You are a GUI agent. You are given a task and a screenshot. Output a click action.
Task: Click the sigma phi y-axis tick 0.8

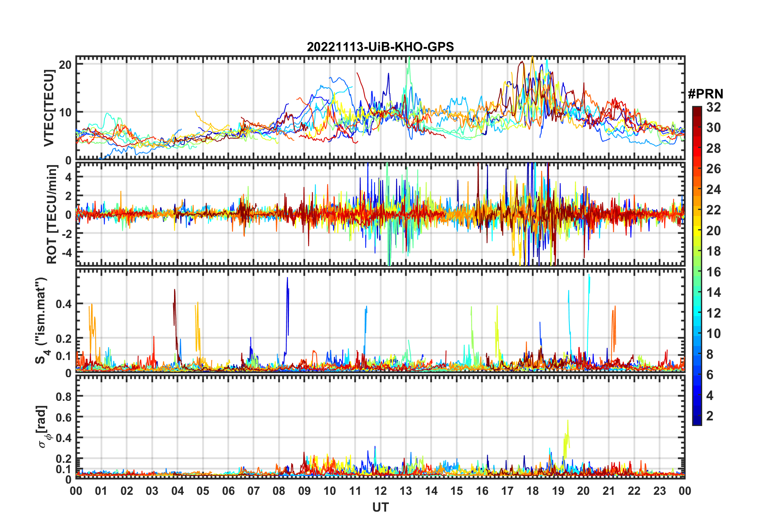pos(64,396)
